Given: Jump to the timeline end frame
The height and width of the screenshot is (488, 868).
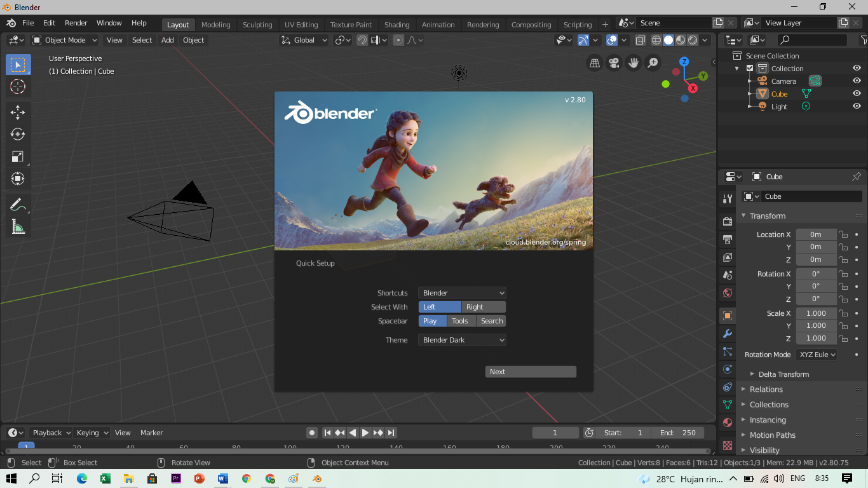Looking at the screenshot, I should pos(391,433).
